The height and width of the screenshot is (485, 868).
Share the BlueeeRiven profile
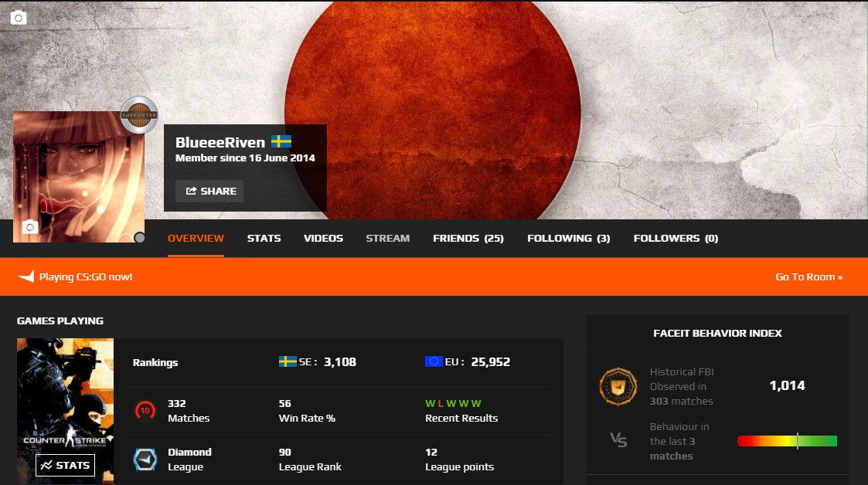pyautogui.click(x=209, y=191)
